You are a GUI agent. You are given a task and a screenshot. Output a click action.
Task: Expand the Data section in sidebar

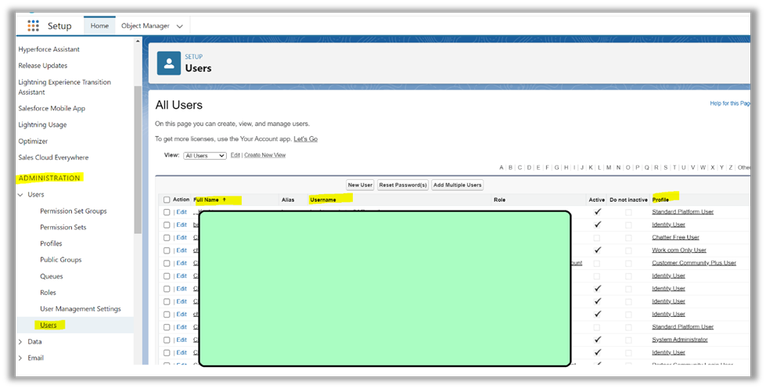[x=21, y=342]
